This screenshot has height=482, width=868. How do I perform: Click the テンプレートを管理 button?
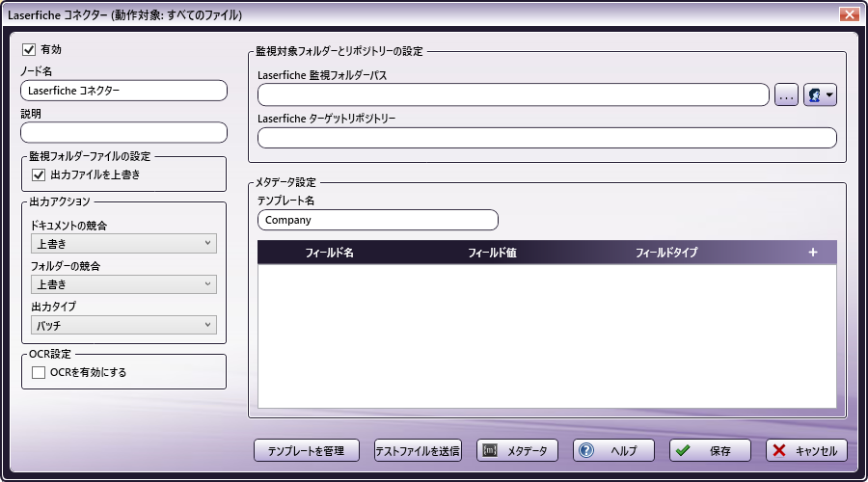(307, 451)
